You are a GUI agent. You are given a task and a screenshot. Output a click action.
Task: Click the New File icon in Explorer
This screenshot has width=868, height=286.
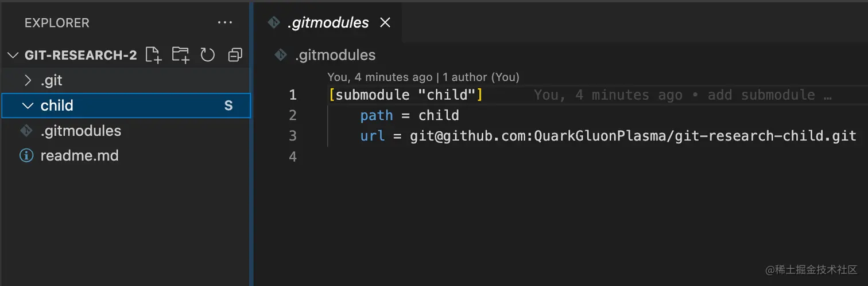point(153,55)
